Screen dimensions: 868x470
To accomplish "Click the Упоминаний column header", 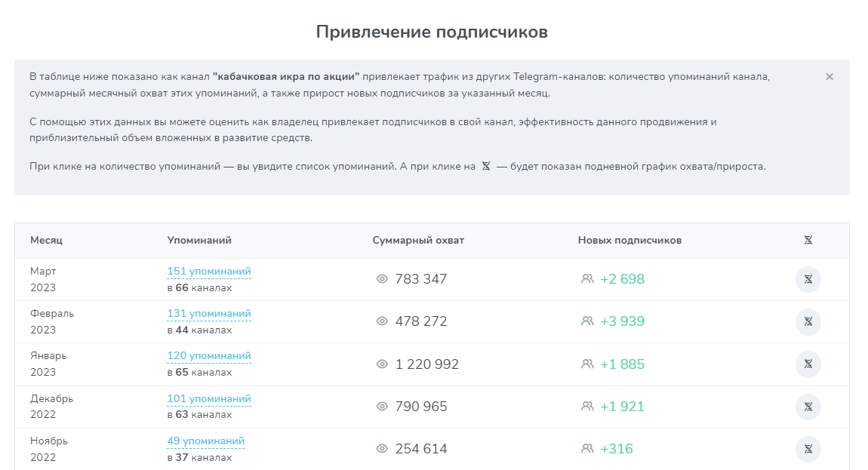I will 199,240.
